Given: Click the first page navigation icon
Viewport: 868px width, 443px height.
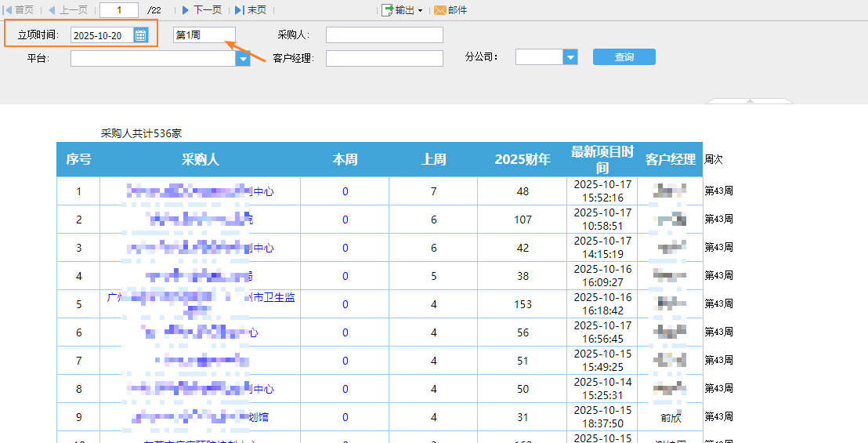Looking at the screenshot, I should (9, 10).
